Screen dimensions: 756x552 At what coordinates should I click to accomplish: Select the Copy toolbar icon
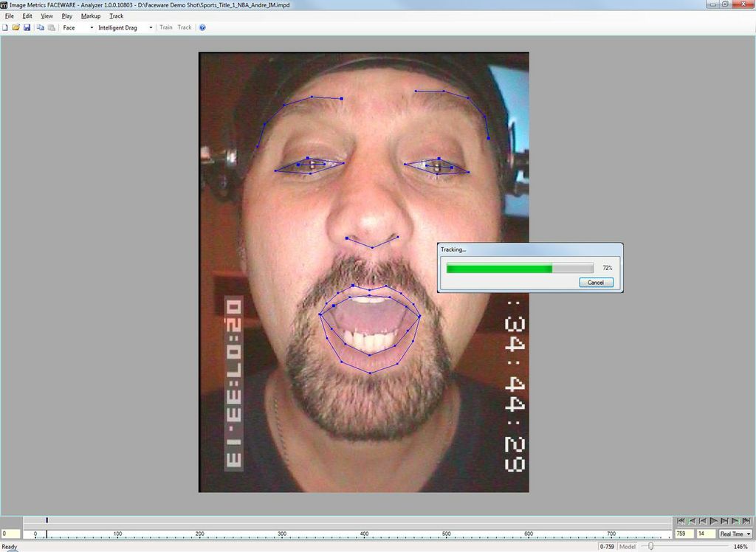tap(40, 27)
